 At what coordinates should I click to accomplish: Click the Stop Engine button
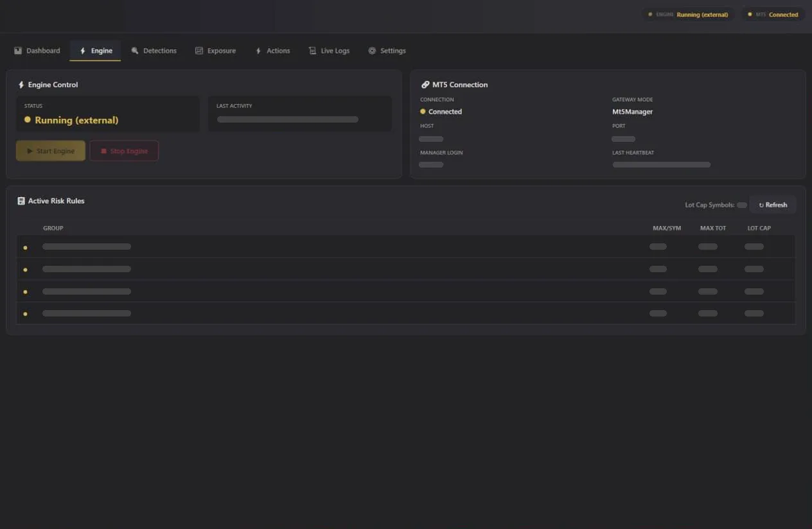[x=124, y=151]
